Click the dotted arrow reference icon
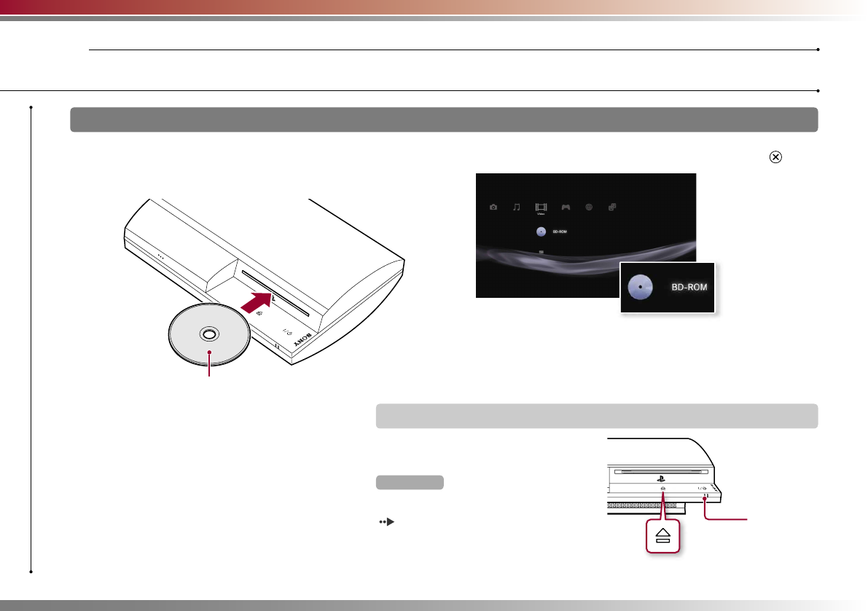The height and width of the screenshot is (611, 868). pos(387,522)
